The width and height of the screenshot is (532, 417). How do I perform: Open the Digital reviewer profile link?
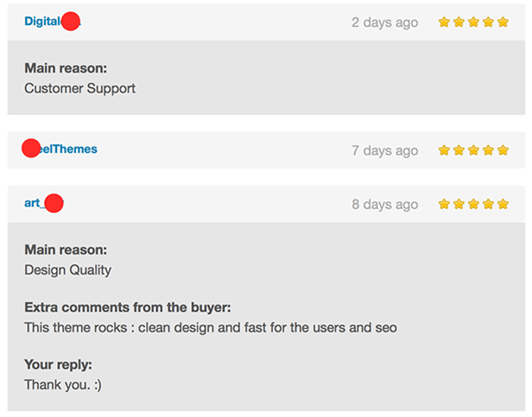pos(43,22)
